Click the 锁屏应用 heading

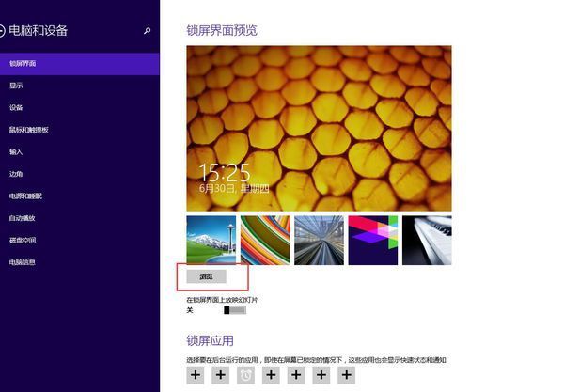210,340
